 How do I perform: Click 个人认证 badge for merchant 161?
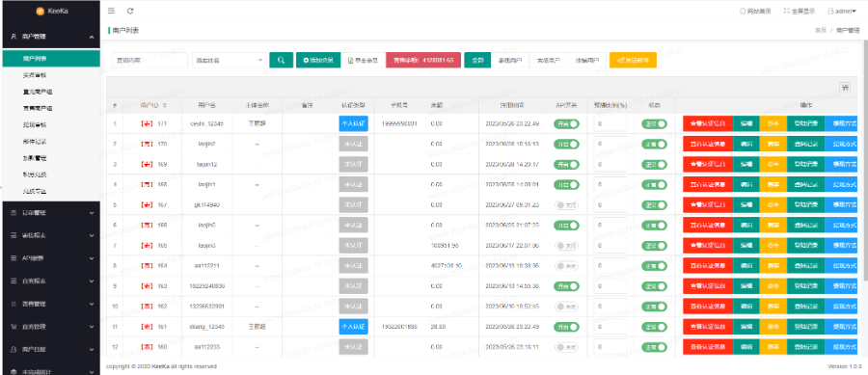353,327
